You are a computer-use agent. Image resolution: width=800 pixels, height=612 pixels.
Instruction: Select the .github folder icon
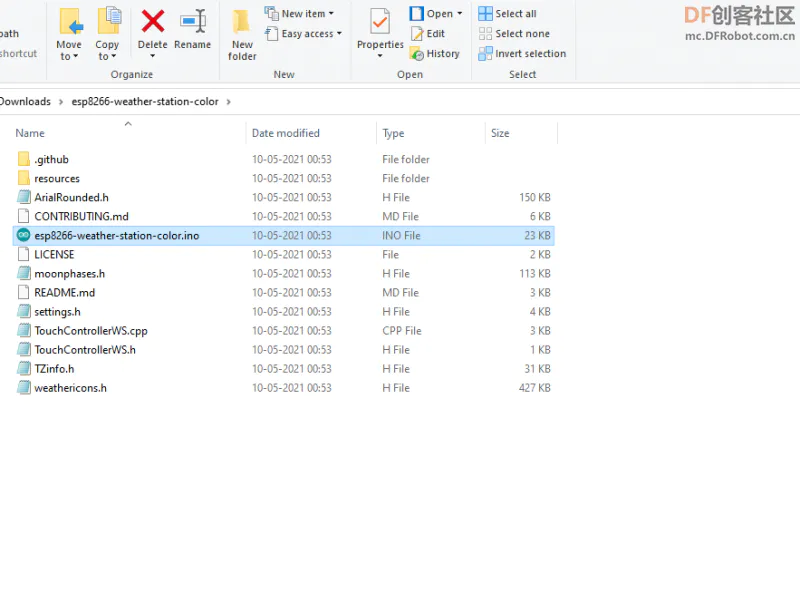click(23, 159)
